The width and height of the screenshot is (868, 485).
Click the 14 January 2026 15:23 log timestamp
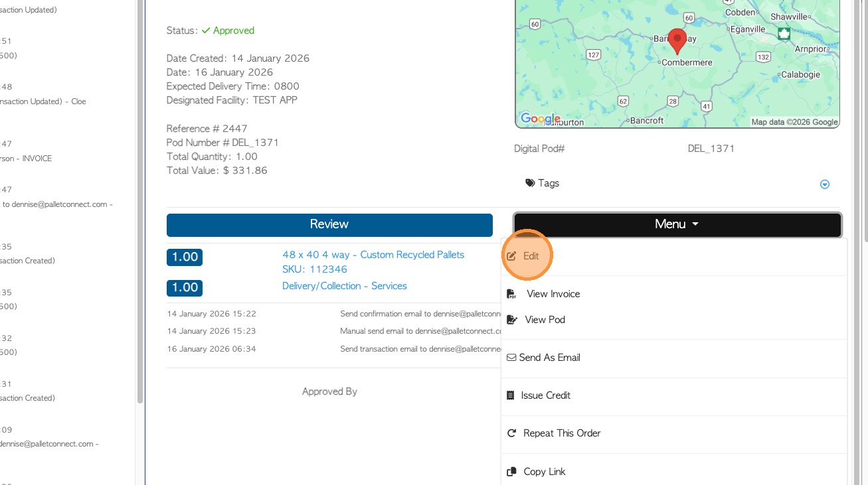(211, 331)
